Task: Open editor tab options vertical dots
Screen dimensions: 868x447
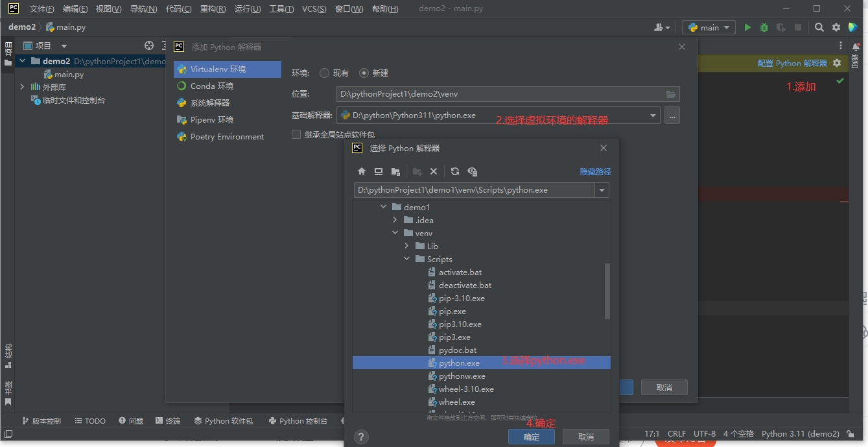Action: (841, 45)
